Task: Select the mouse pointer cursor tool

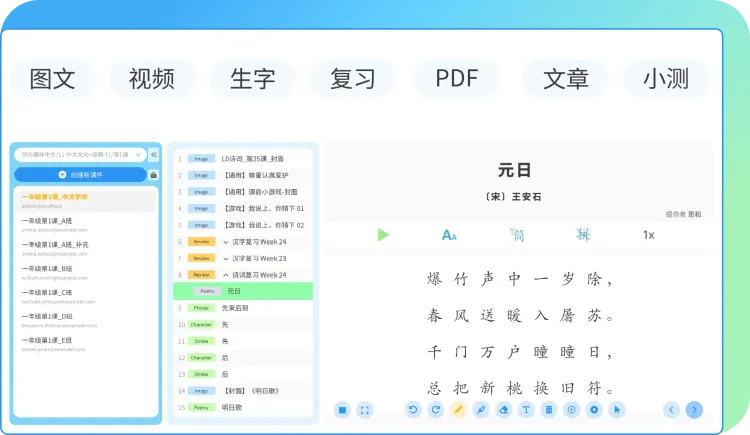Action: (617, 410)
